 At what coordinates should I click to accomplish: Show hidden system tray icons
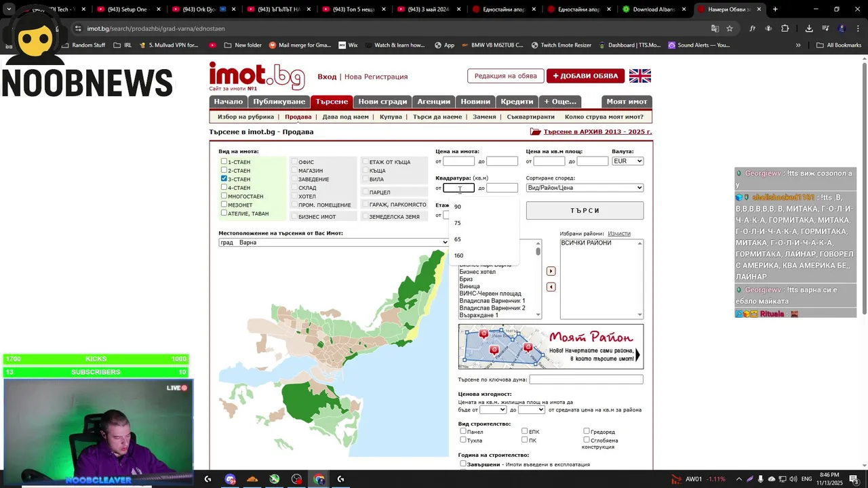tap(739, 479)
